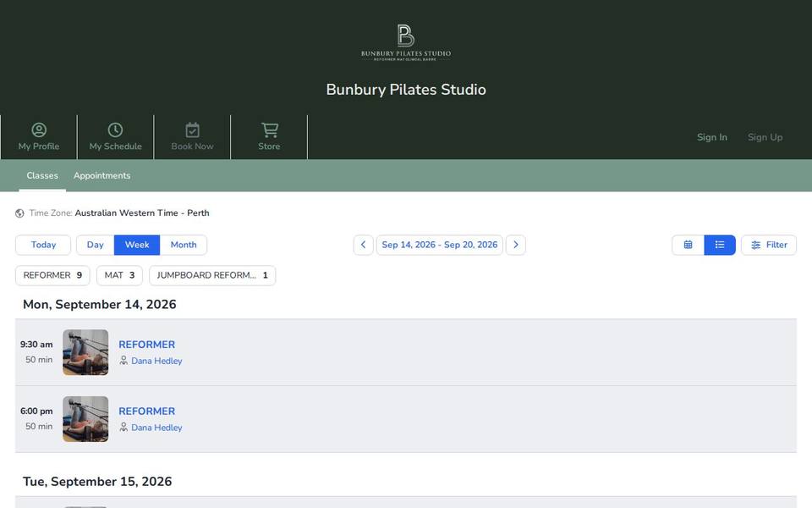
Task: Click the time zone globe icon
Action: [x=19, y=213]
